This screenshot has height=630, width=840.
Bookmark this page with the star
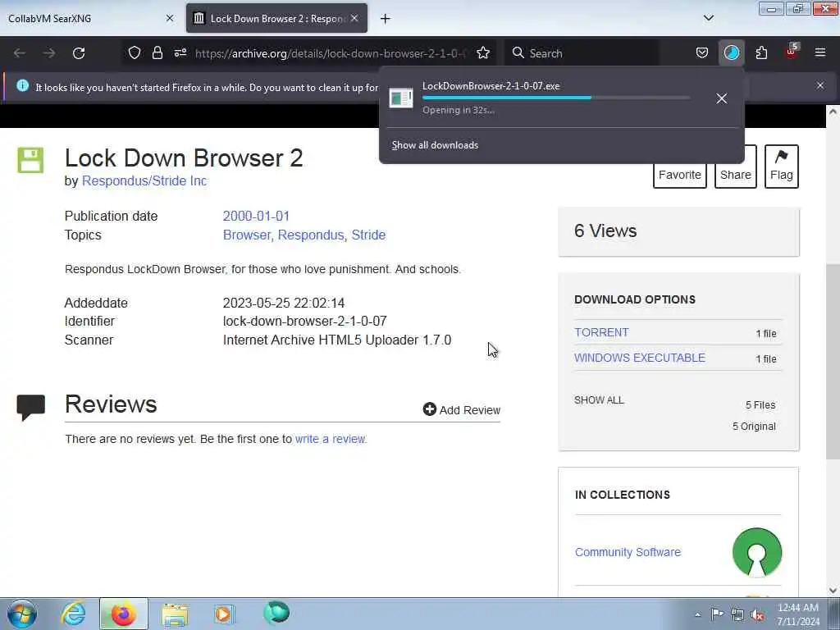[x=483, y=53]
